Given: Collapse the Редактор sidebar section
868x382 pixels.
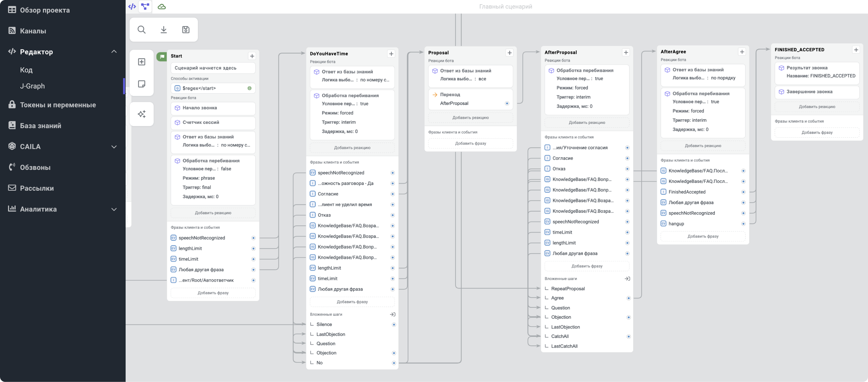Looking at the screenshot, I should (x=114, y=52).
